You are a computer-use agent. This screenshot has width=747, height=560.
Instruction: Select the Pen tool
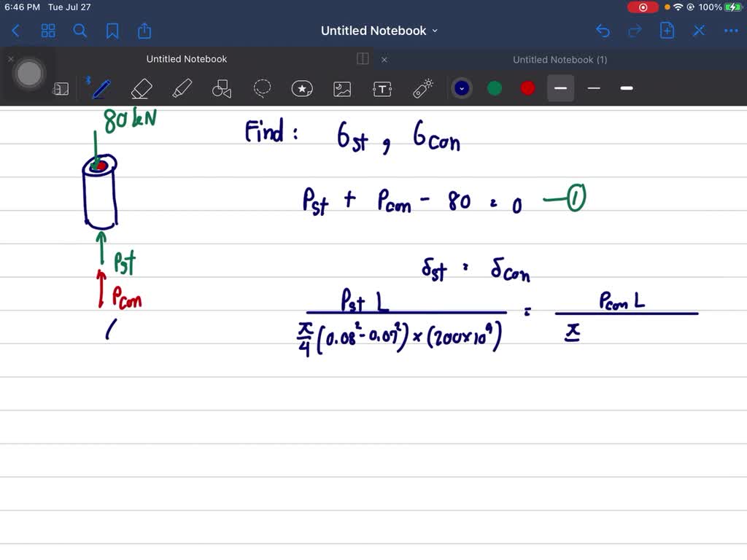pos(101,88)
